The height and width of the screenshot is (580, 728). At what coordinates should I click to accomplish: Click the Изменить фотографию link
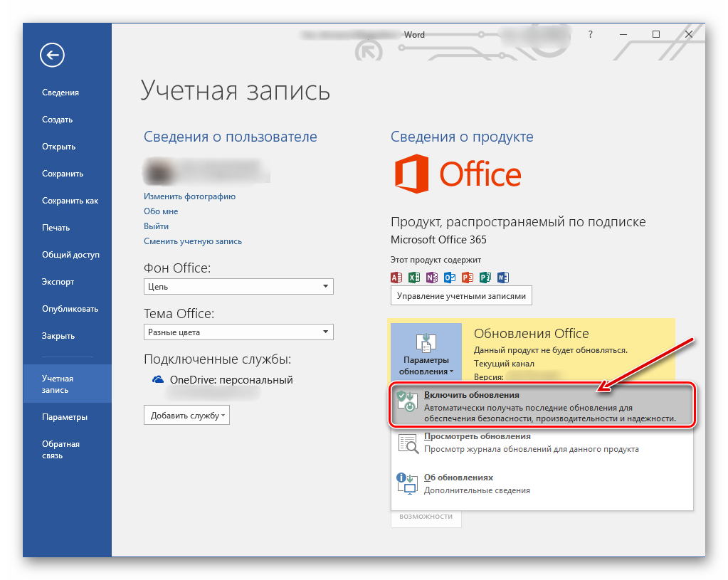coord(189,196)
